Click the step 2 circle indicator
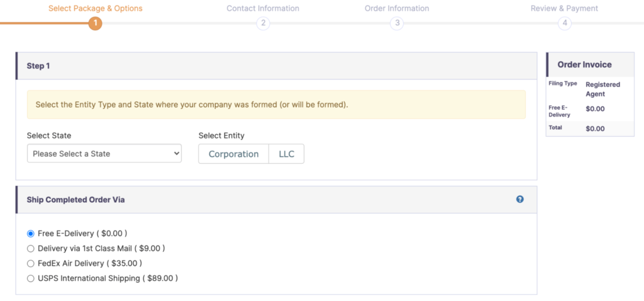Viewport: 644px width, 301px height. (263, 23)
